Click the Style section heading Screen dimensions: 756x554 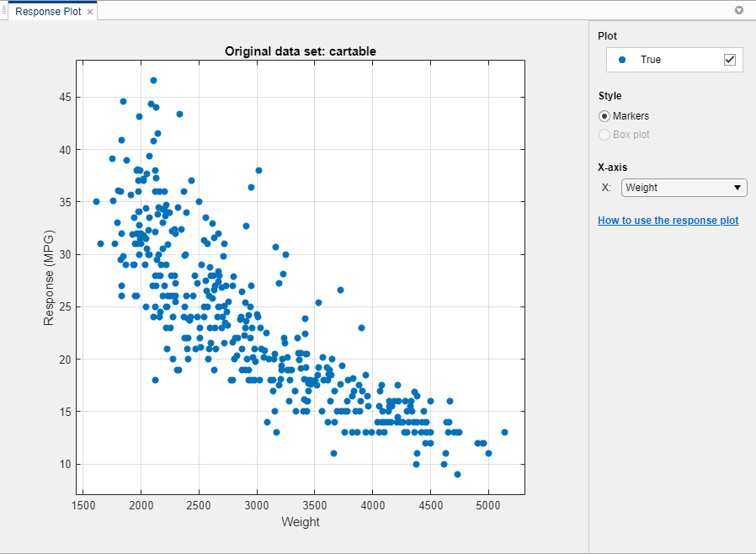[610, 96]
